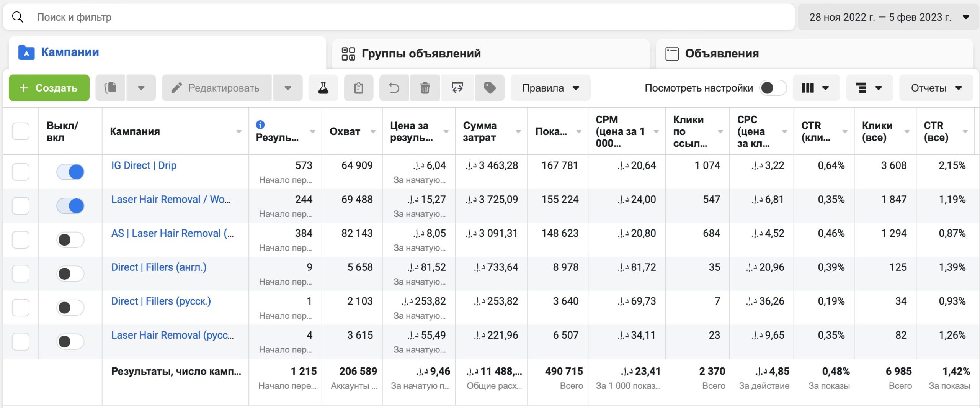
Task: Switch to Объявления tab
Action: tap(815, 54)
